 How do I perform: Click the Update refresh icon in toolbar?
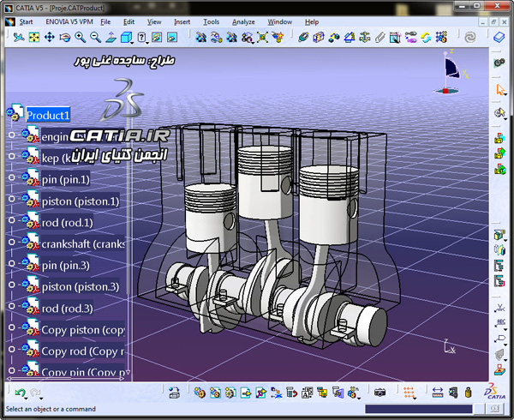pyautogui.click(x=426, y=38)
